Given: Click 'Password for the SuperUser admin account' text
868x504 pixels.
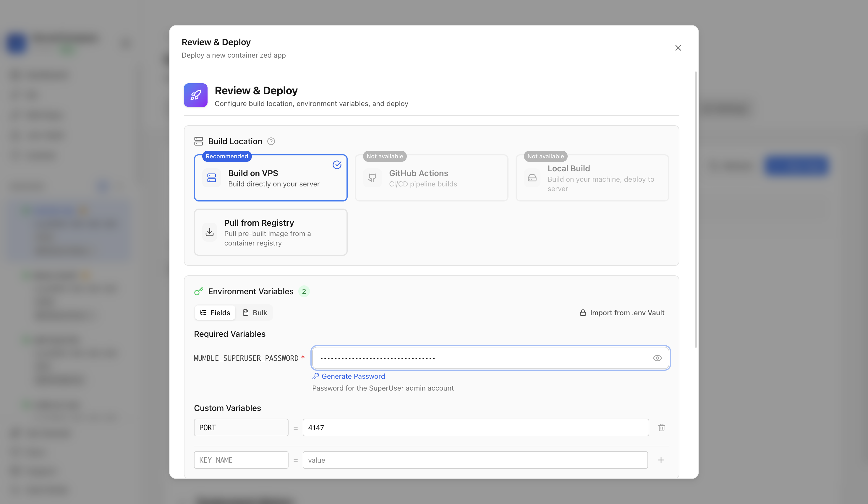Looking at the screenshot, I should (x=383, y=388).
